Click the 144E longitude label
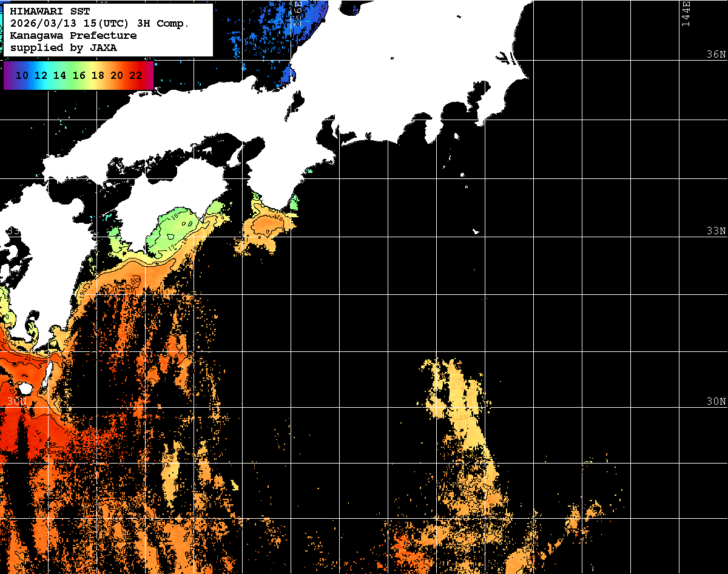 pyautogui.click(x=686, y=13)
